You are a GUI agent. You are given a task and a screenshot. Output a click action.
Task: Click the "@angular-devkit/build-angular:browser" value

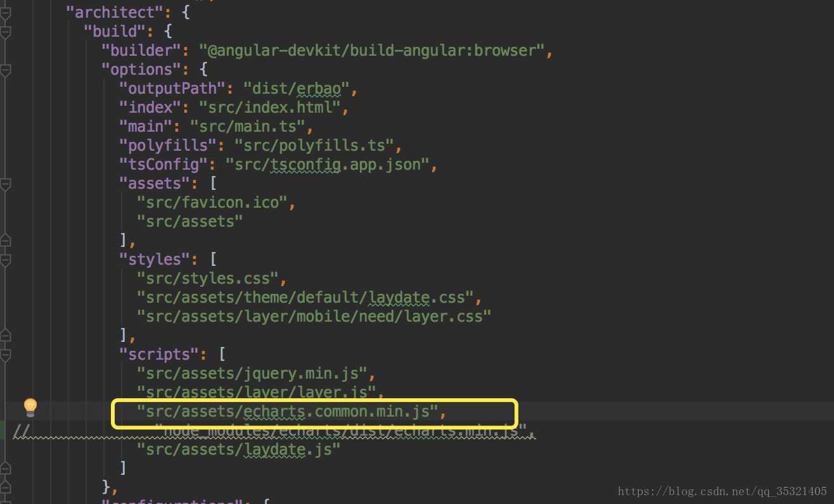point(372,50)
